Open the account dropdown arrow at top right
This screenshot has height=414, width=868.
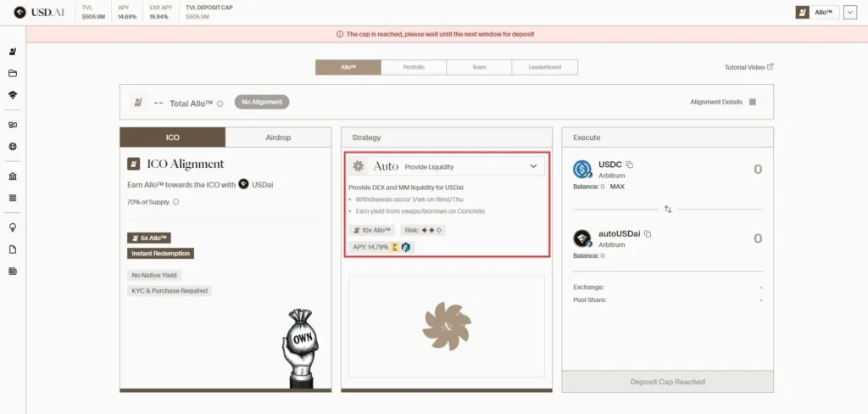[x=849, y=13]
